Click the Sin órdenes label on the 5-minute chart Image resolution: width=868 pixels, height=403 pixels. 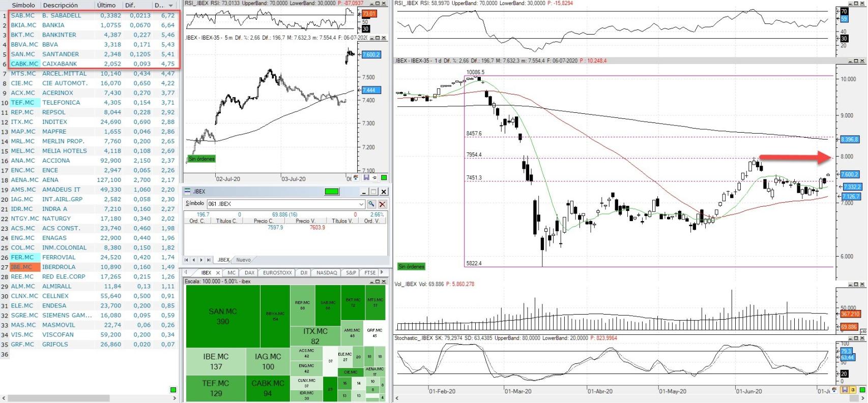(x=201, y=159)
